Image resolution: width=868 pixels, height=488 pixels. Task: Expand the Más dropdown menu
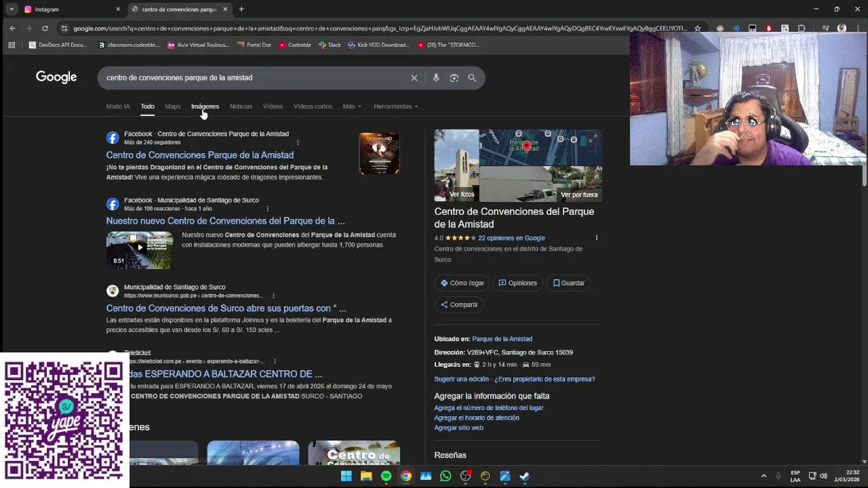coord(351,106)
